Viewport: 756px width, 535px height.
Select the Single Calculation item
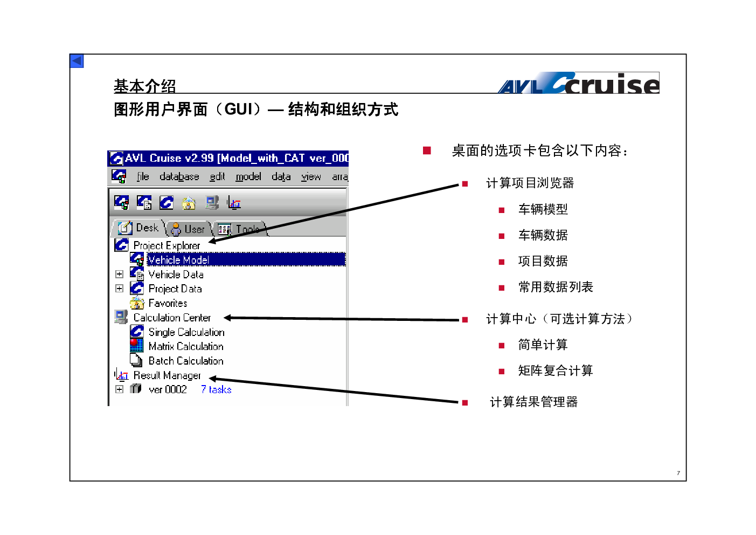click(186, 332)
